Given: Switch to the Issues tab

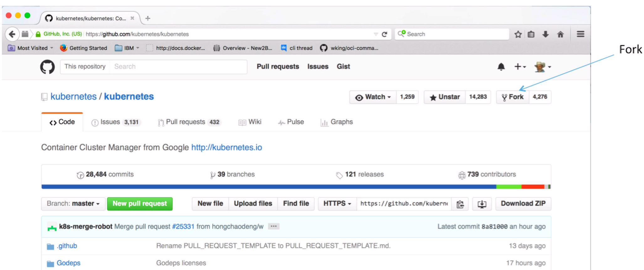Looking at the screenshot, I should click(x=115, y=122).
